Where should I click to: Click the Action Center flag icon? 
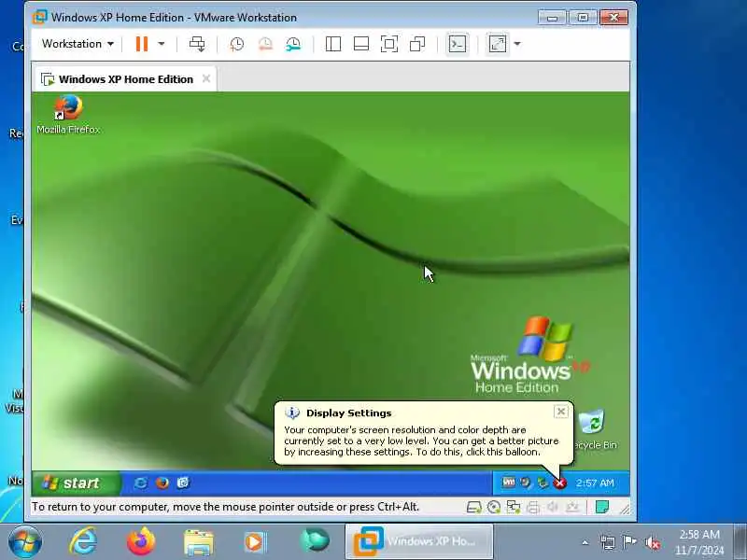coord(629,542)
